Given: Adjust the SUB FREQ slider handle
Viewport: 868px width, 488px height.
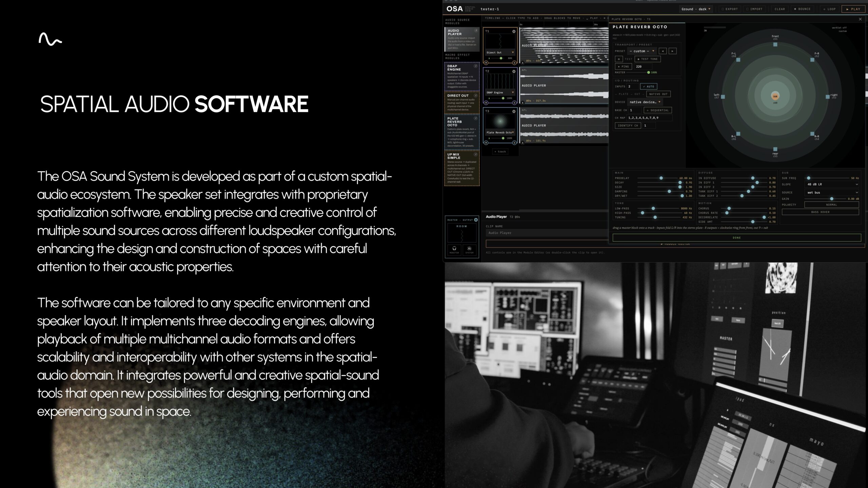Looking at the screenshot, I should [809, 178].
